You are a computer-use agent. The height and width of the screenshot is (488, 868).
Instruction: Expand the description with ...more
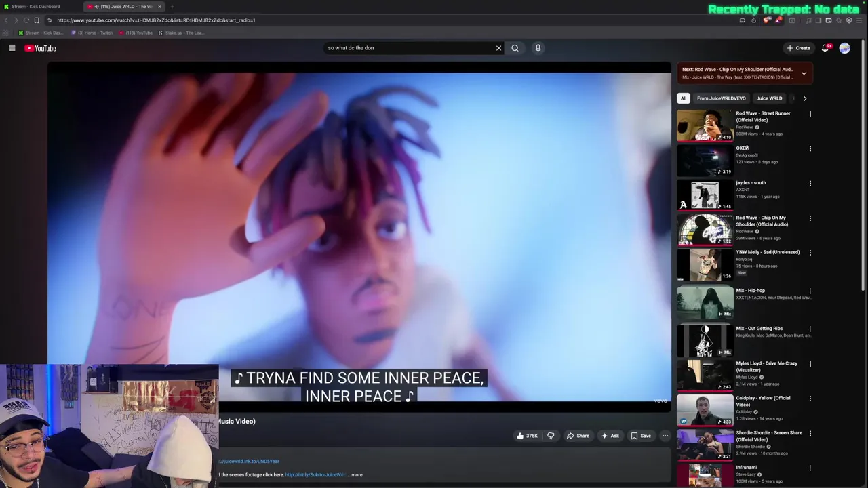pos(356,474)
